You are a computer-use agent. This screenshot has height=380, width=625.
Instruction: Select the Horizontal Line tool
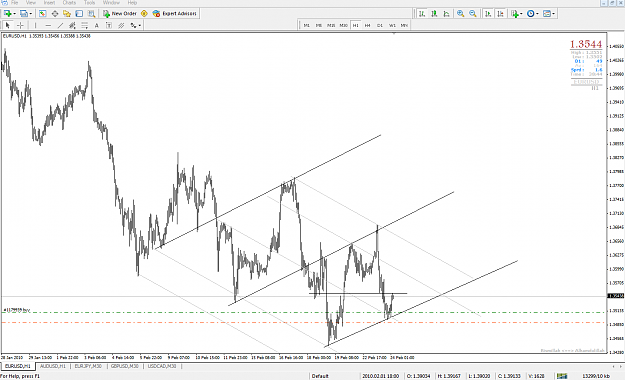coord(48,25)
